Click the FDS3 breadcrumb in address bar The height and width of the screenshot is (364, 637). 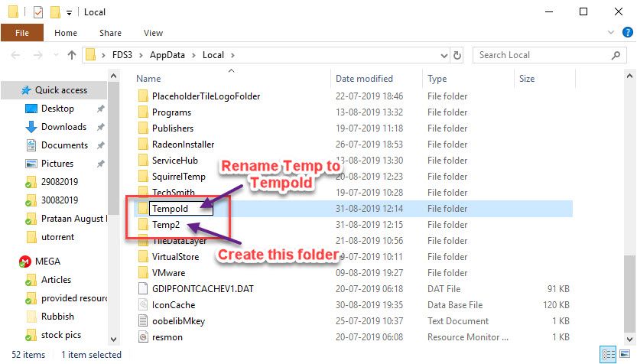(x=122, y=55)
